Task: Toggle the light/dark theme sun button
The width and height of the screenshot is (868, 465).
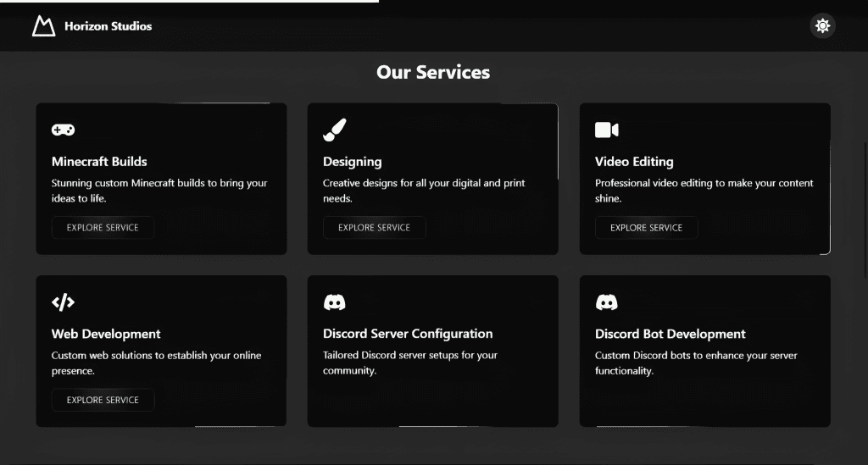Action: (822, 26)
